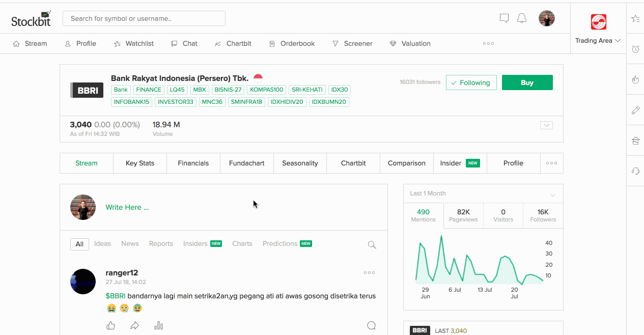This screenshot has width=644, height=335.
Task: Filter stream by News
Action: (130, 244)
